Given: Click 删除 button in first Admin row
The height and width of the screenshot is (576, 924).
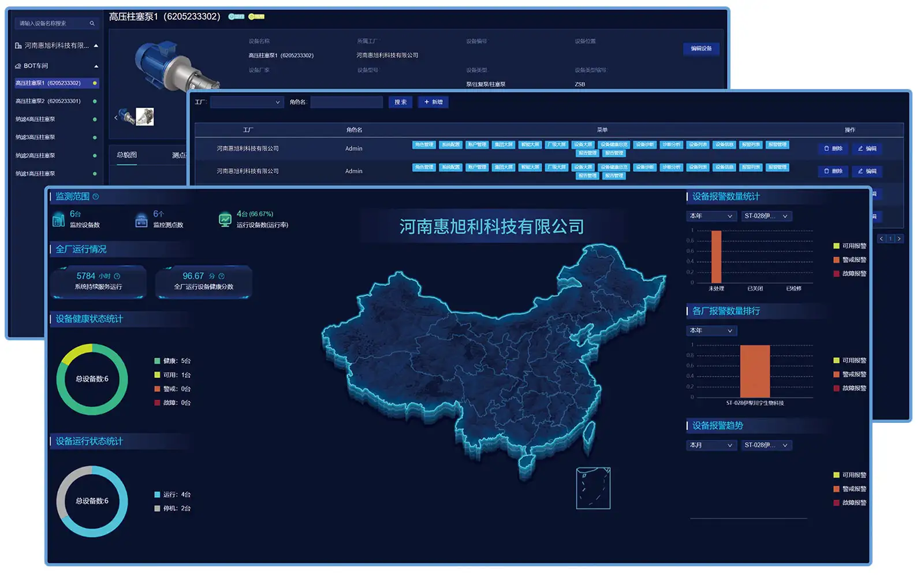Looking at the screenshot, I should click(x=833, y=148).
